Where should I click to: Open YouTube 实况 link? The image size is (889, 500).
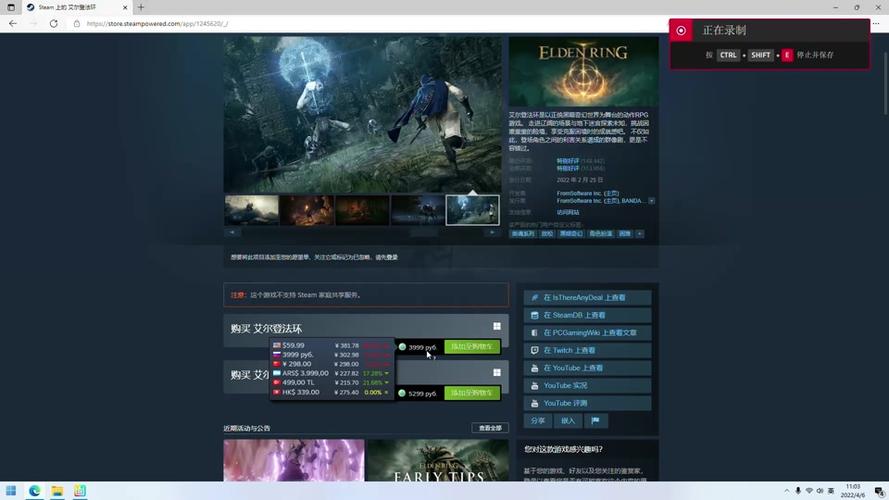(x=587, y=385)
